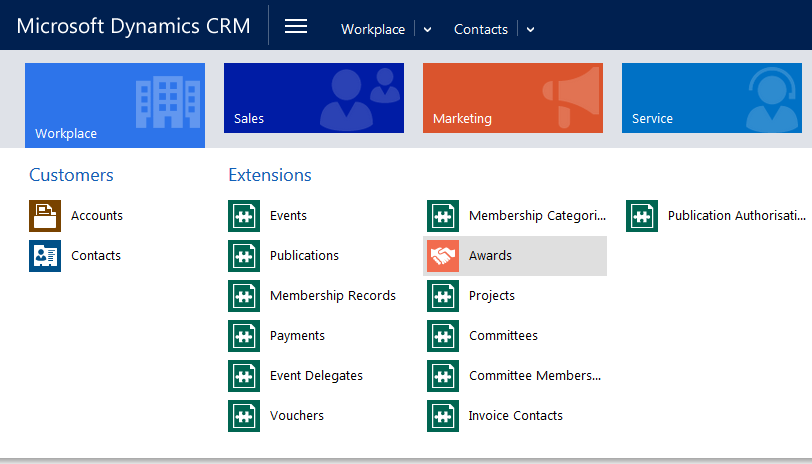The width and height of the screenshot is (812, 464).
Task: Open the Contacts link under Customers
Action: point(96,255)
